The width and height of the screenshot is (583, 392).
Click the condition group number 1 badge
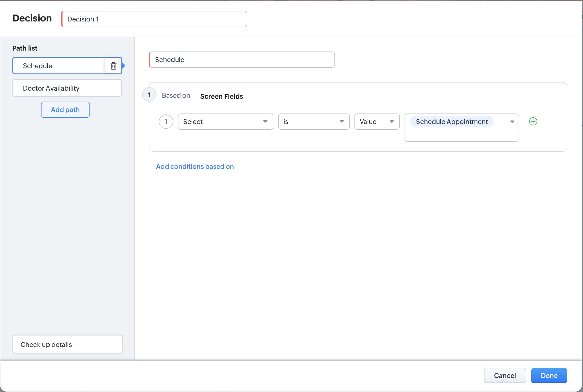coord(149,95)
